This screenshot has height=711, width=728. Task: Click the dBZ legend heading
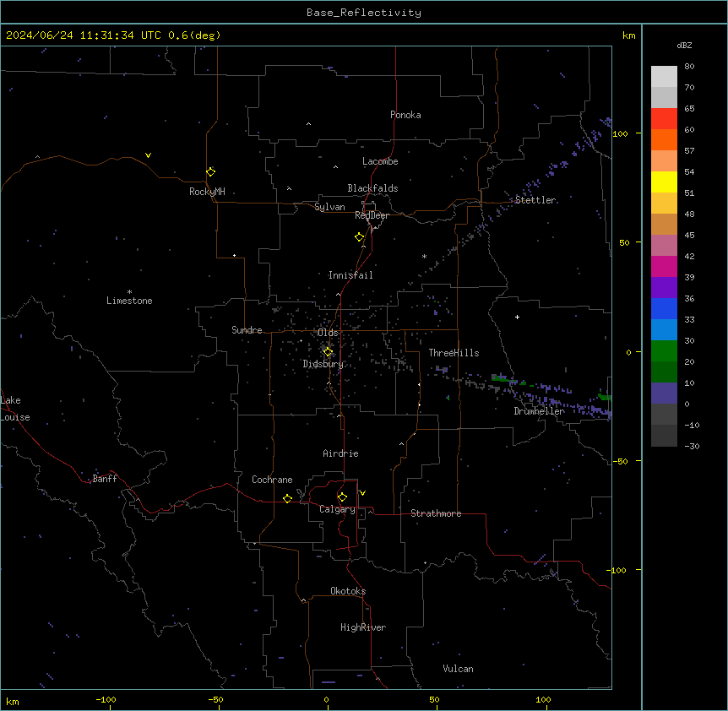684,45
